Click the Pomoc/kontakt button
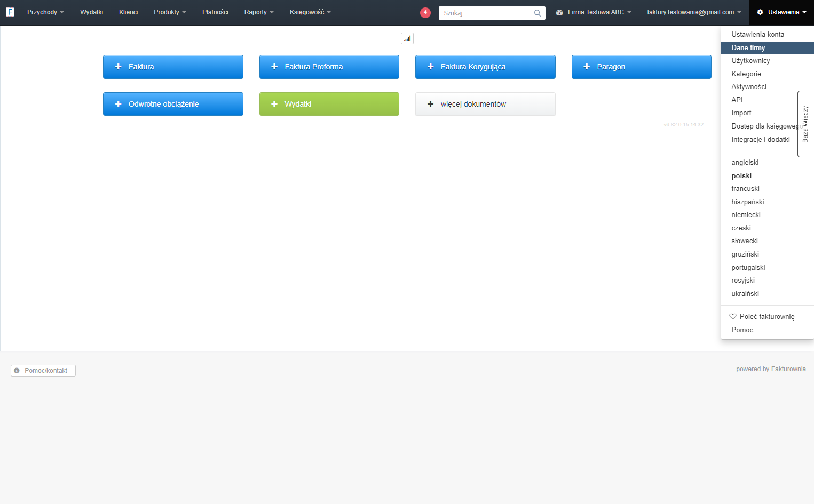Screen dimensions: 814x504 [x=43, y=371]
